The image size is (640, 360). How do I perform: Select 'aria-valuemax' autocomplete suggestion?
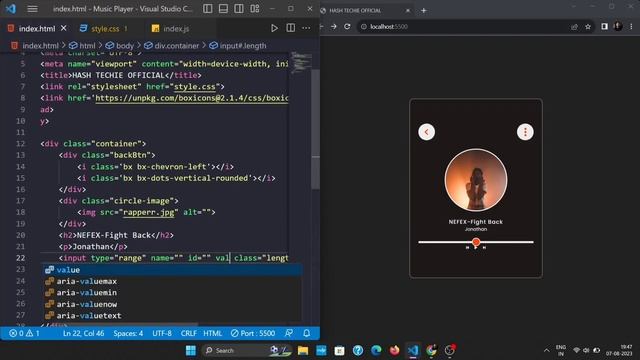coord(173,281)
